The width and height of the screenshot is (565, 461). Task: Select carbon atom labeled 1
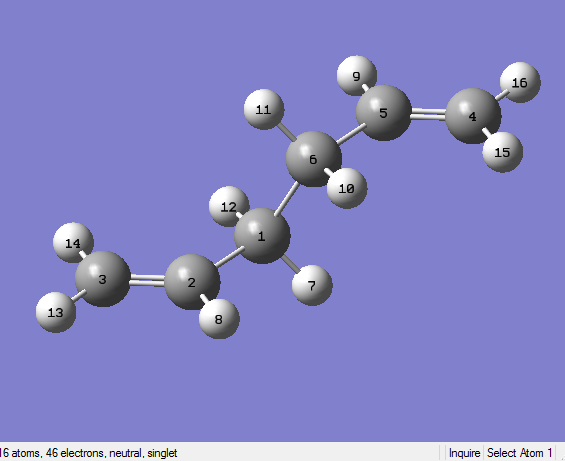(x=262, y=236)
